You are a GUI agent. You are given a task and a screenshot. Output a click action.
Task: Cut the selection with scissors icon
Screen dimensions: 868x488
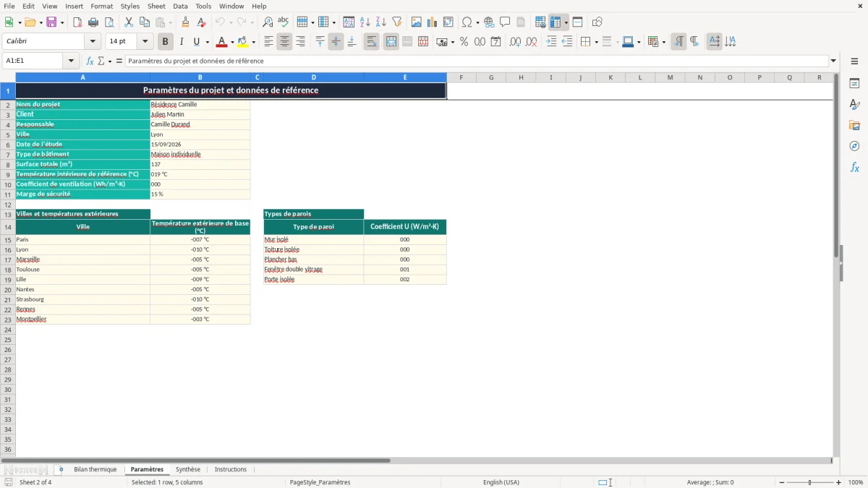[x=129, y=22]
